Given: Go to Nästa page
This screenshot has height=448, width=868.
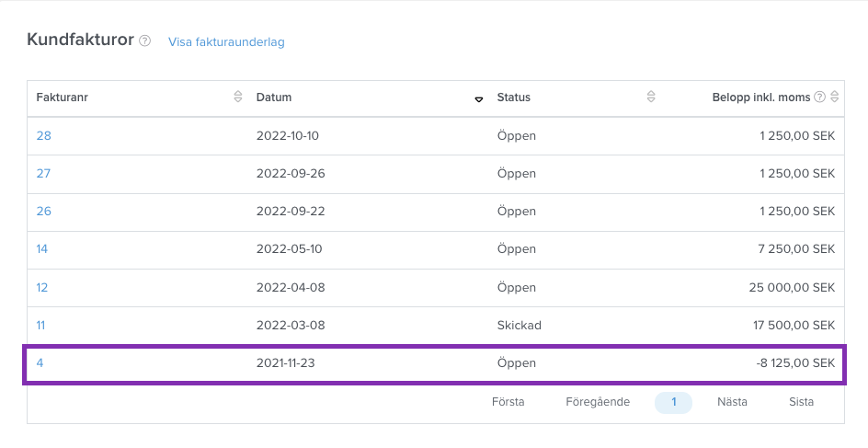Looking at the screenshot, I should pyautogui.click(x=732, y=402).
